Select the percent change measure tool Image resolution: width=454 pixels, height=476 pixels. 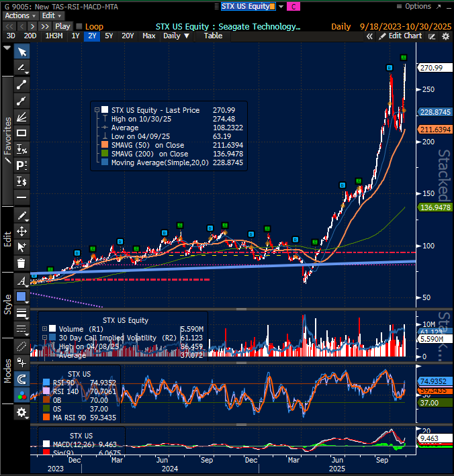22,149
